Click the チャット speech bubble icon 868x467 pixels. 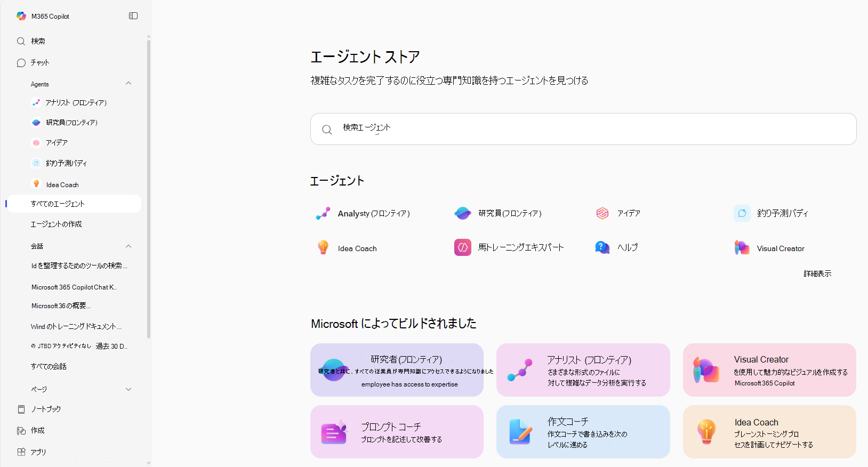click(x=21, y=63)
